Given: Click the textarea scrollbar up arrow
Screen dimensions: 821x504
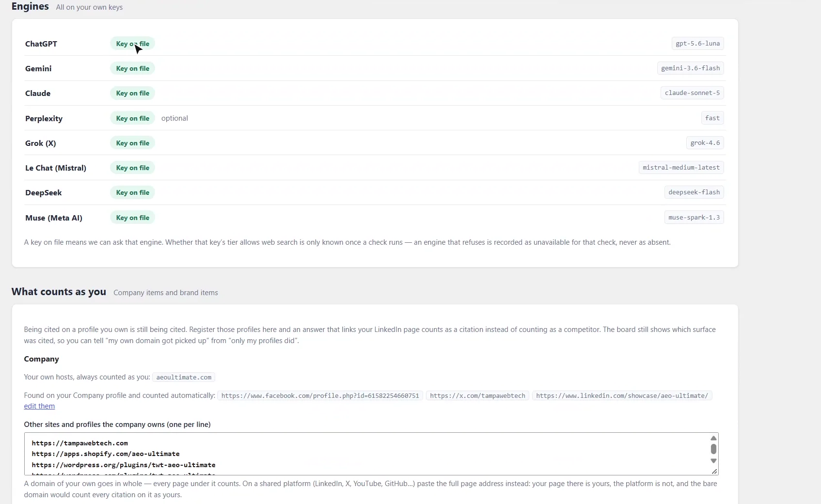Looking at the screenshot, I should pyautogui.click(x=713, y=438).
